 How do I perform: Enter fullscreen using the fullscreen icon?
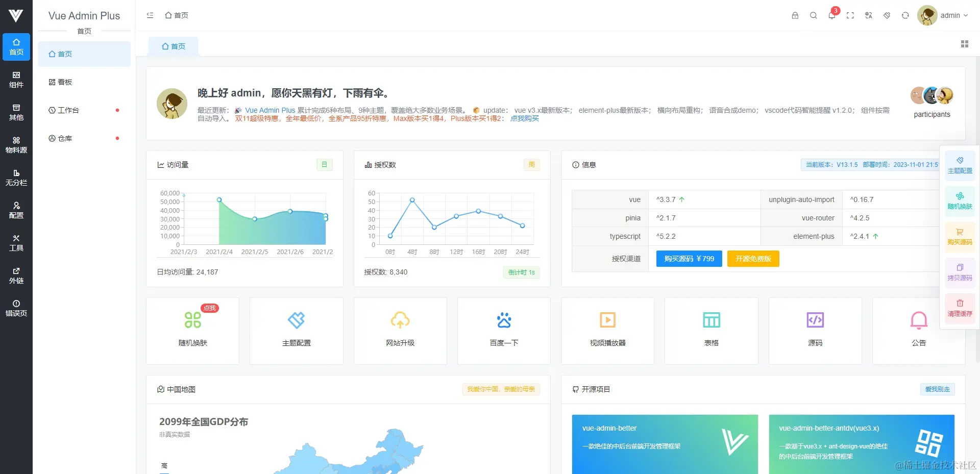pos(850,15)
